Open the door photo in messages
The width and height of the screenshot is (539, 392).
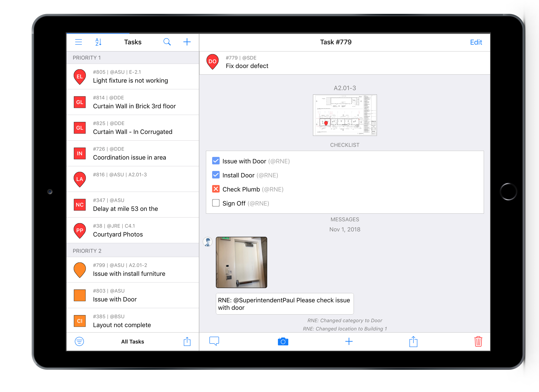click(x=241, y=262)
